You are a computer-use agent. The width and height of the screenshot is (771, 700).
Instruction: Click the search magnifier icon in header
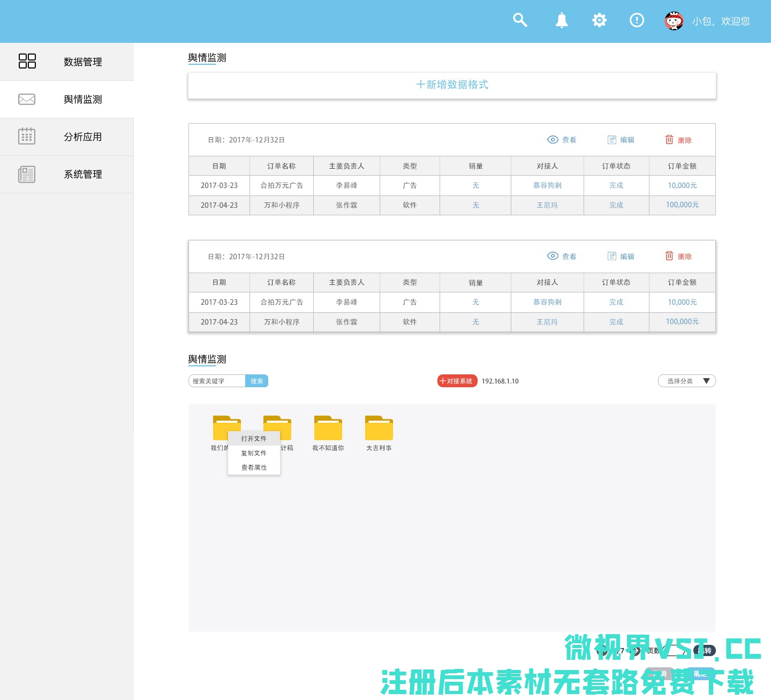pos(520,20)
